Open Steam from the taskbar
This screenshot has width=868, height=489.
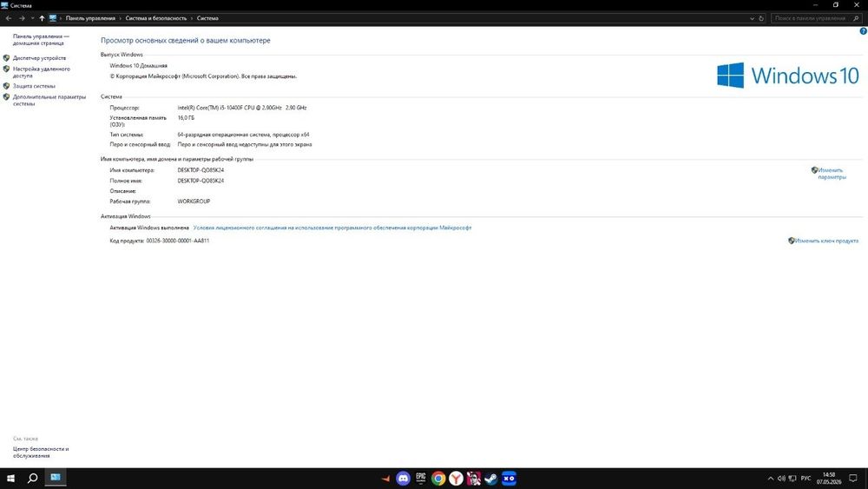491,479
